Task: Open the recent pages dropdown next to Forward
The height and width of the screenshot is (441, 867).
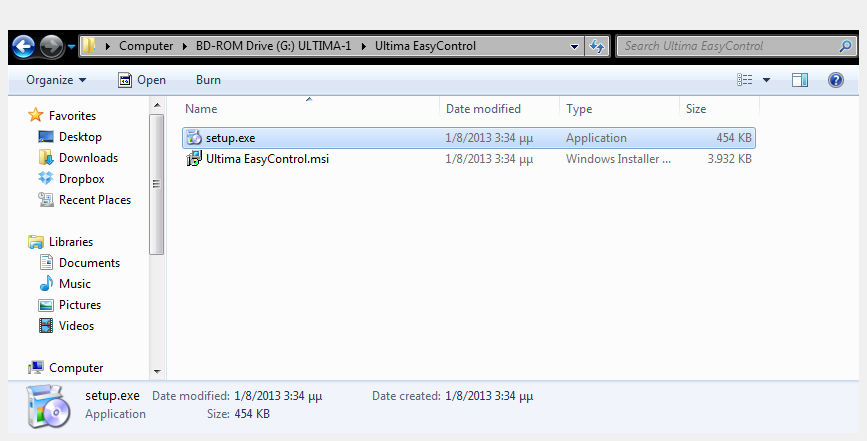Action: [71, 47]
